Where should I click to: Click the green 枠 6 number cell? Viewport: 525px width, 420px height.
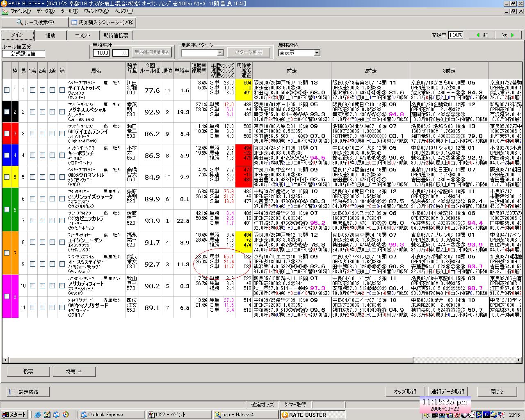tap(15, 210)
